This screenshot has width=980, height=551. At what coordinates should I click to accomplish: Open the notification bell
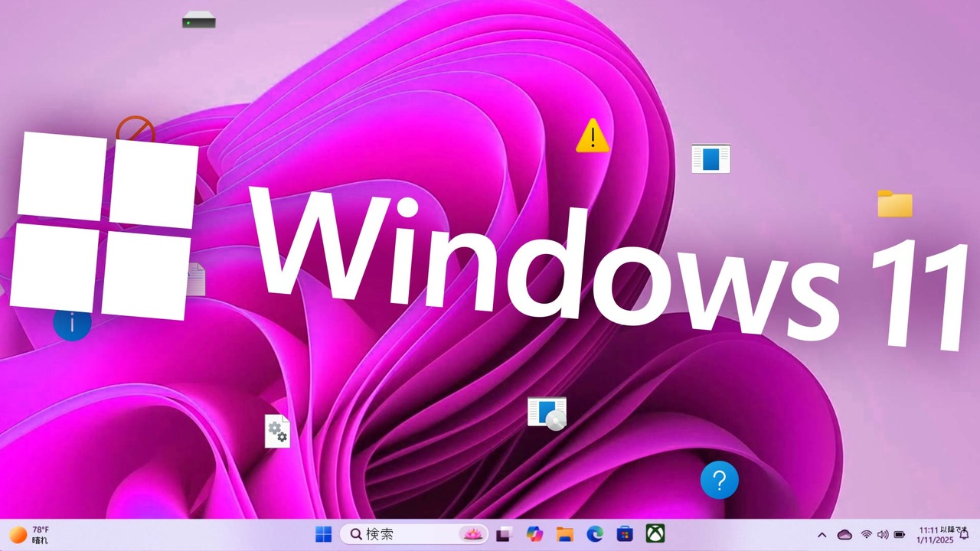pyautogui.click(x=964, y=534)
